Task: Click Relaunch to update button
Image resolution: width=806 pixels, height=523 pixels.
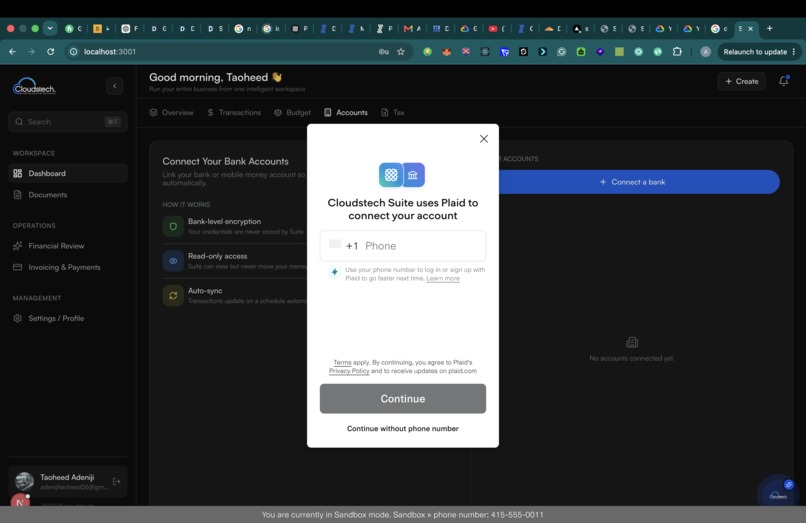Action: coord(759,51)
